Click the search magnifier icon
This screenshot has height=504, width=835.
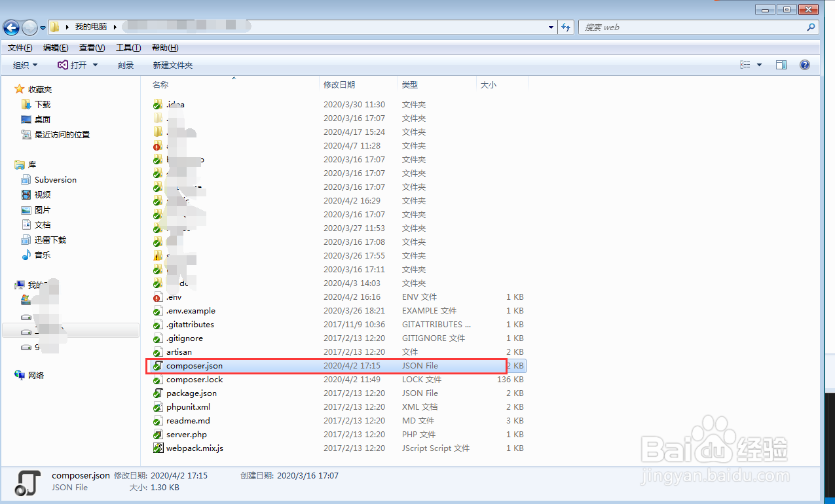pos(811,27)
